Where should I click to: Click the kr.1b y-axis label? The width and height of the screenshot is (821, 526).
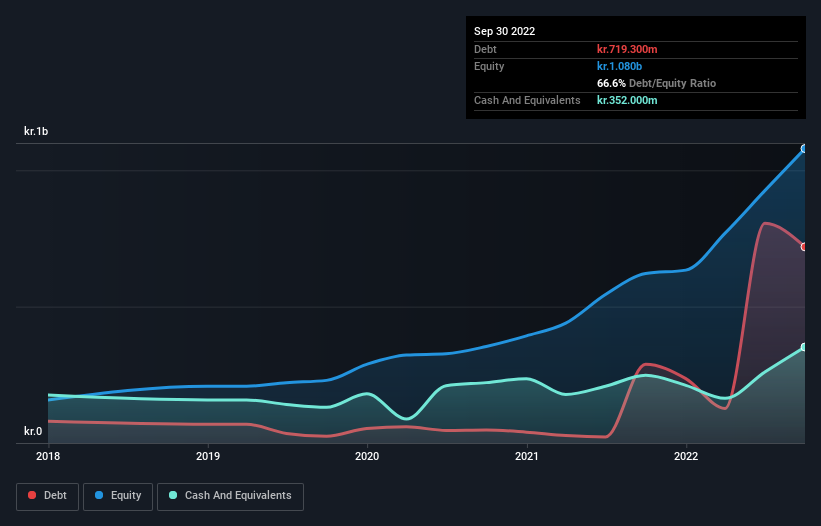pyautogui.click(x=36, y=131)
